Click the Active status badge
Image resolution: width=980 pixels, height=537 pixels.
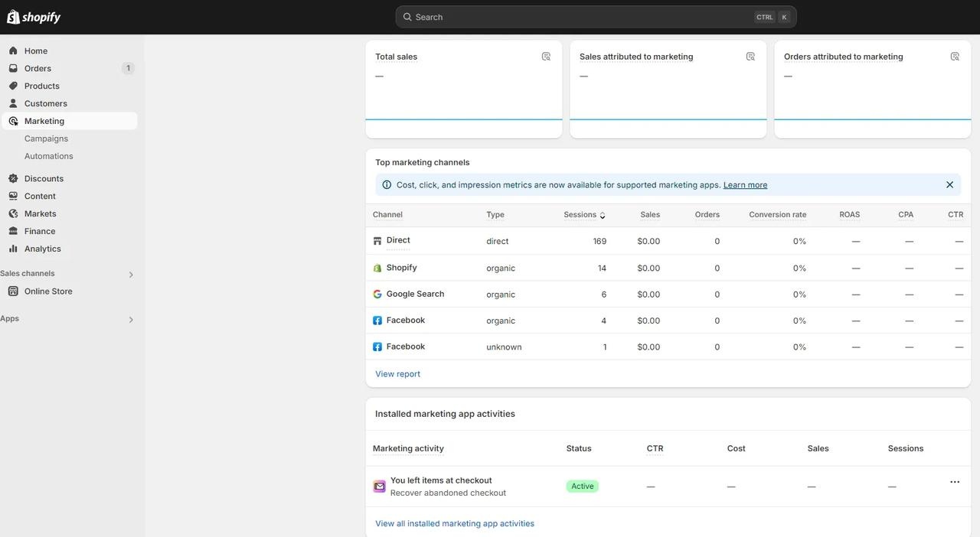coord(583,487)
